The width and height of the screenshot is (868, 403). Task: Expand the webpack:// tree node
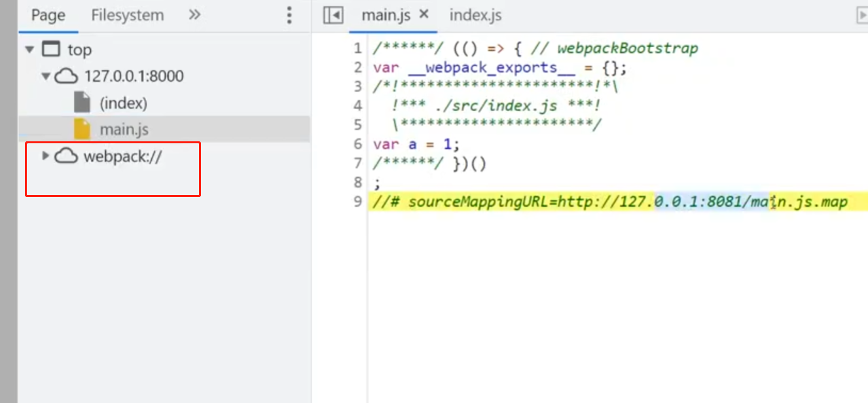point(45,156)
